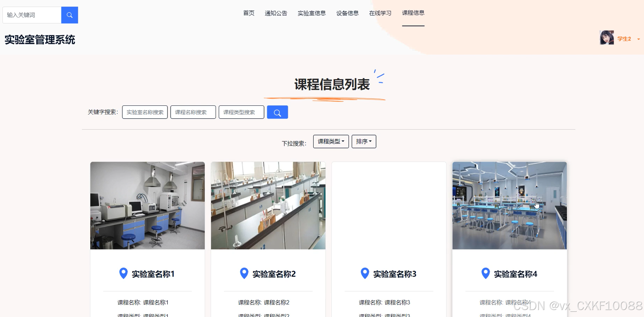The height and width of the screenshot is (317, 644).
Task: Click the 实验室名称4 card title
Action: point(516,274)
